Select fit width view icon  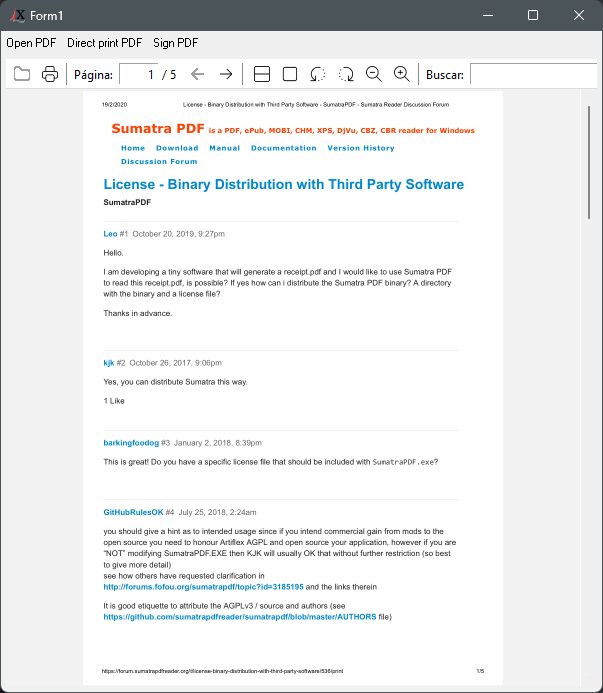262,74
